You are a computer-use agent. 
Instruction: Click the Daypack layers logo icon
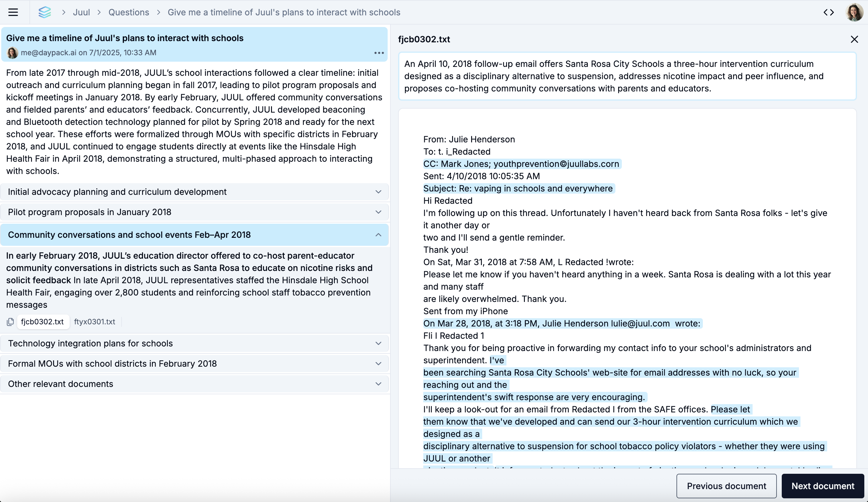pyautogui.click(x=45, y=12)
